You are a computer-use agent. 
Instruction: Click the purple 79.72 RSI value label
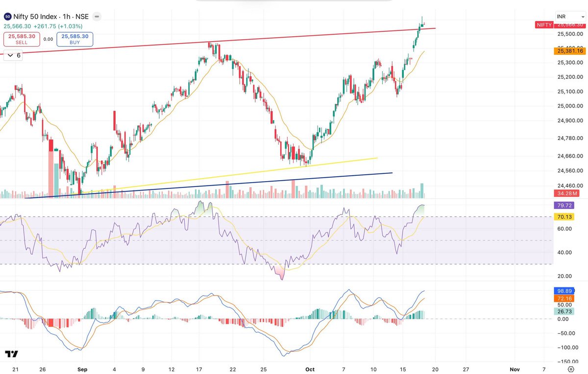click(x=563, y=205)
